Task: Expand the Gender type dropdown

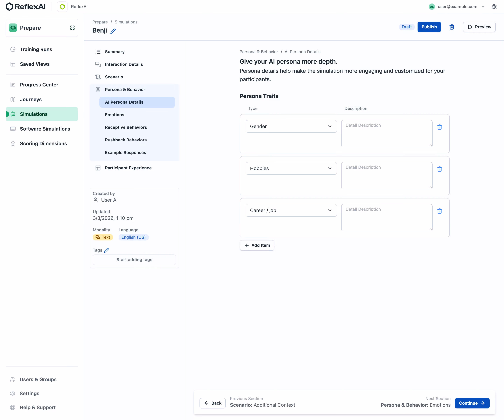Action: [291, 127]
